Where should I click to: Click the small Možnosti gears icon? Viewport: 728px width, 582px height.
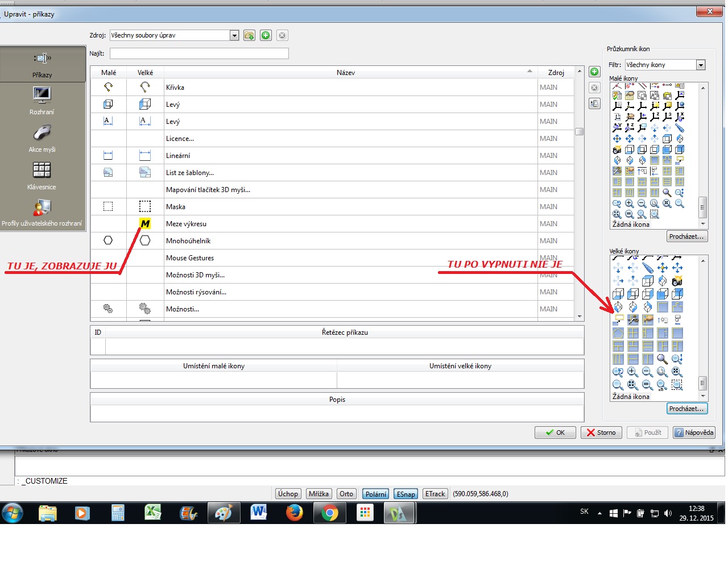(108, 309)
